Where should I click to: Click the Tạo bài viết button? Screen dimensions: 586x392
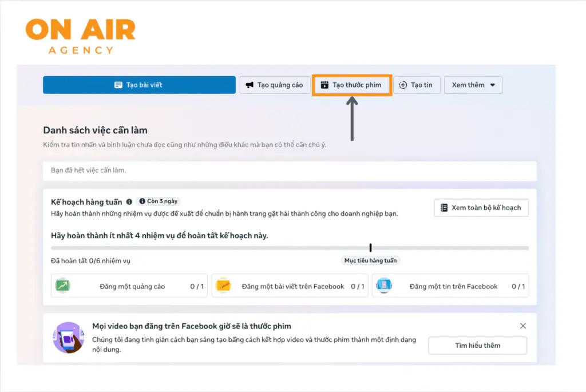[x=139, y=85]
